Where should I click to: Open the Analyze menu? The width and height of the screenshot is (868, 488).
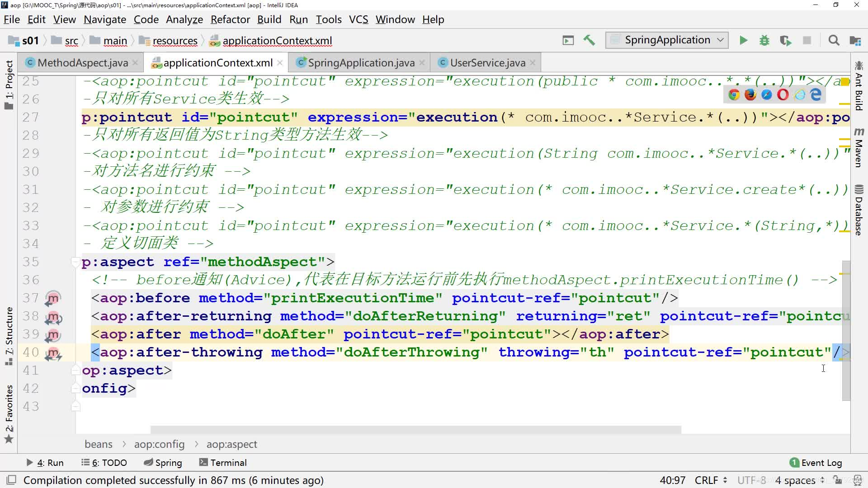[184, 19]
